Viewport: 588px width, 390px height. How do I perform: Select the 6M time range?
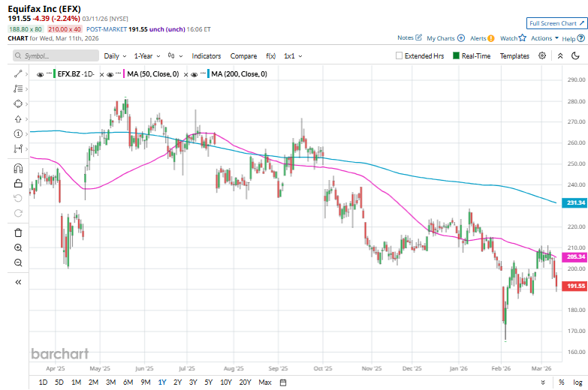[x=128, y=382]
